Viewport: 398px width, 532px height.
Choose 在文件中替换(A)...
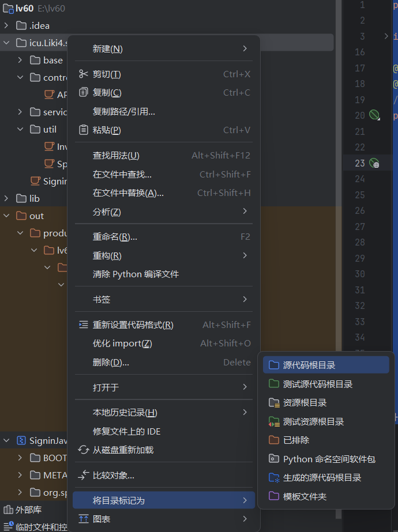tap(164, 193)
